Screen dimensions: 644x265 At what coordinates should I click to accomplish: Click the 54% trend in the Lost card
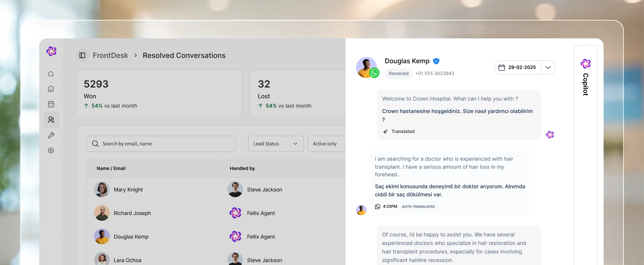pos(271,106)
